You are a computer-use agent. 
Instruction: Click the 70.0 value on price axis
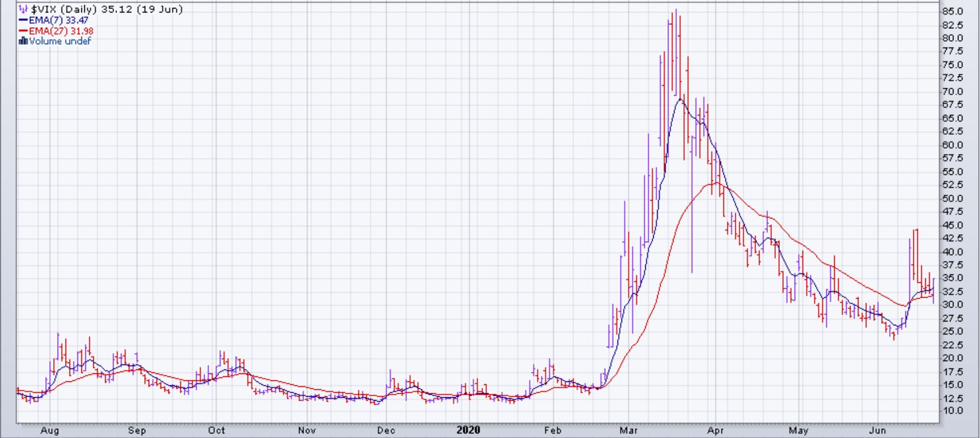pyautogui.click(x=952, y=92)
